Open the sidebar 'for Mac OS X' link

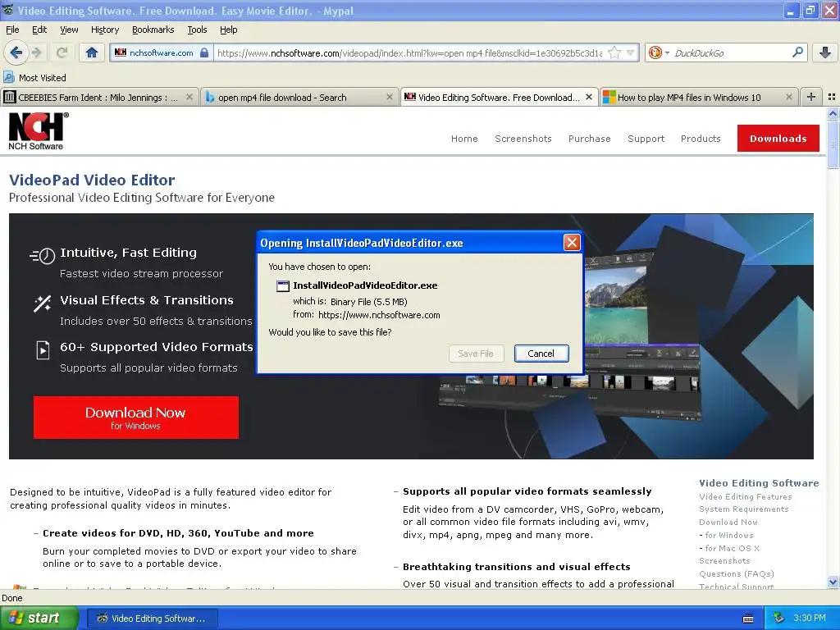pos(732,548)
